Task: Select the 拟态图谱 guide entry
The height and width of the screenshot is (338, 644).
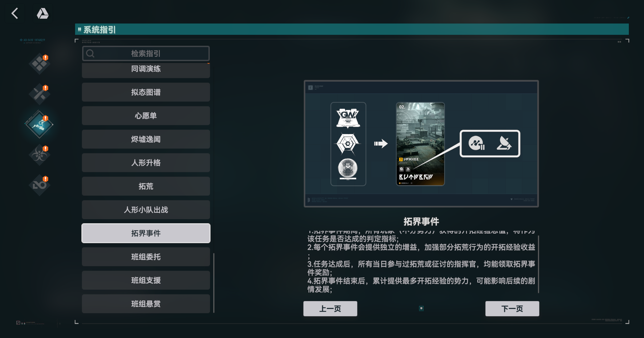Action: (146, 92)
